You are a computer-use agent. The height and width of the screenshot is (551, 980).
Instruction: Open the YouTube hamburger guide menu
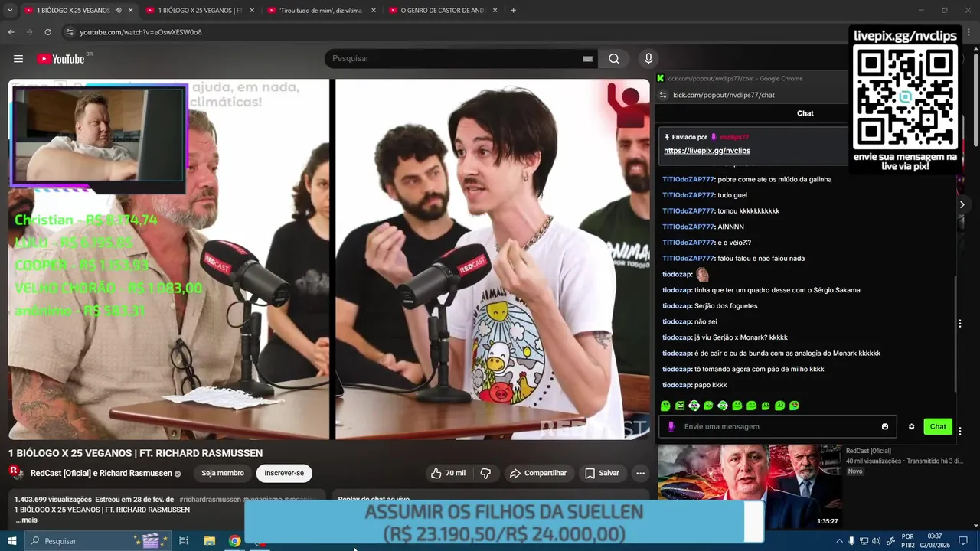tap(18, 59)
